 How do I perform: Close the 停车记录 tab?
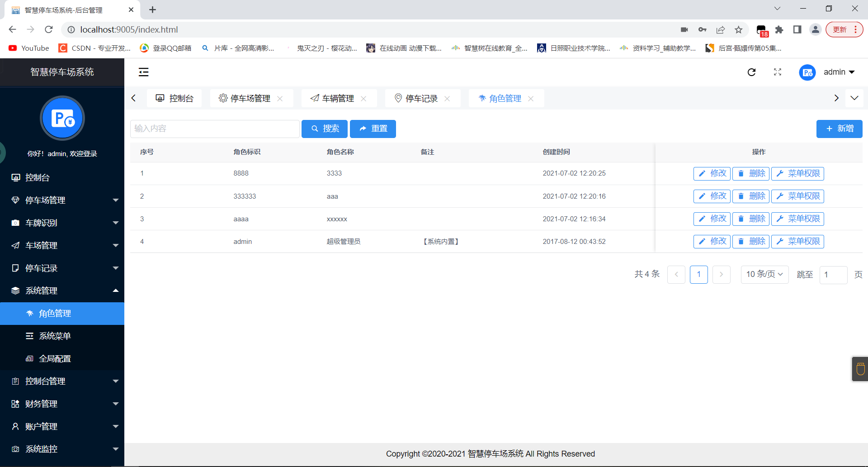click(x=447, y=99)
